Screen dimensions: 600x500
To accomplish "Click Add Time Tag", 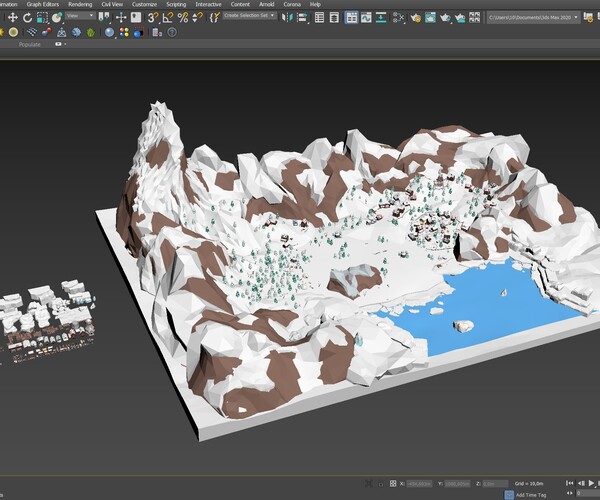I will click(531, 495).
